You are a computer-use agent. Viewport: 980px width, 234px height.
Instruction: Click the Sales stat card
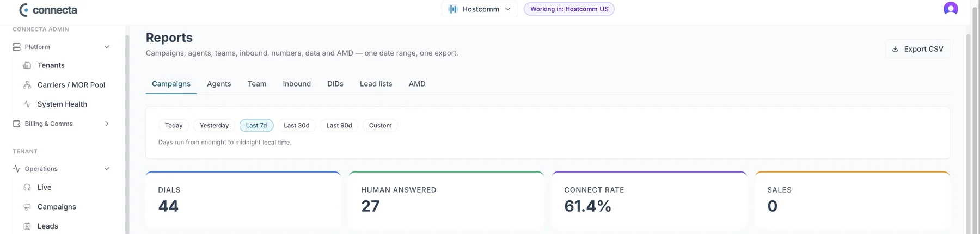(853, 200)
